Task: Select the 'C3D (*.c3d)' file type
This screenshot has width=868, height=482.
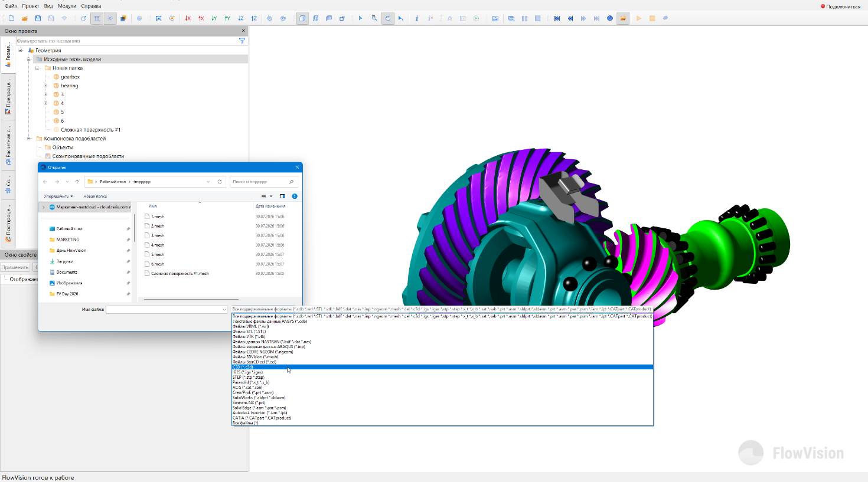Action: 442,367
